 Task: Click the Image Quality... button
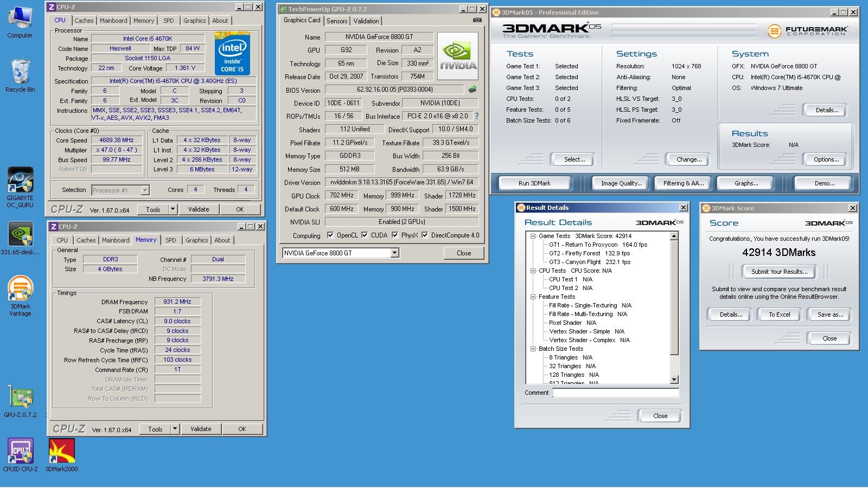coord(621,183)
